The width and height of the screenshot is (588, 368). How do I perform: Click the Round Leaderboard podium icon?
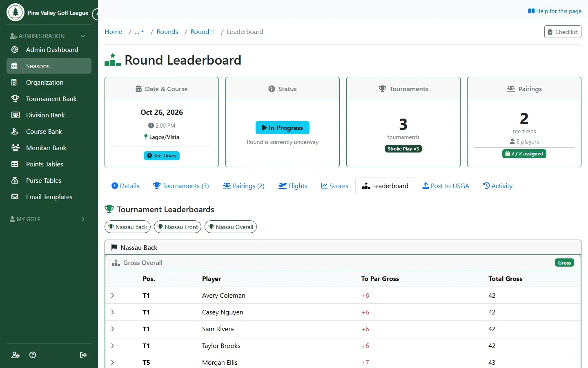[113, 60]
